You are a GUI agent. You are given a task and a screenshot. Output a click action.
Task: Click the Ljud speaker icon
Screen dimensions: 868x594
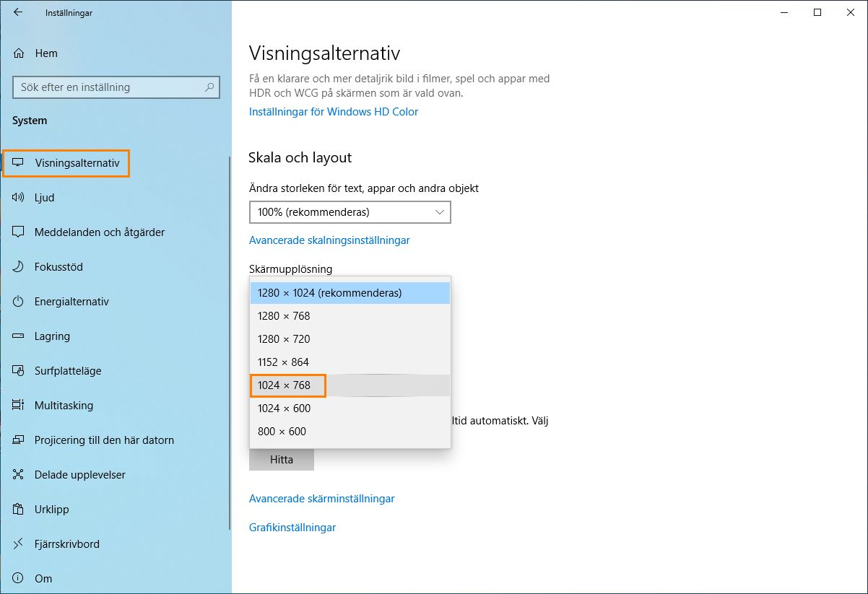coord(19,198)
